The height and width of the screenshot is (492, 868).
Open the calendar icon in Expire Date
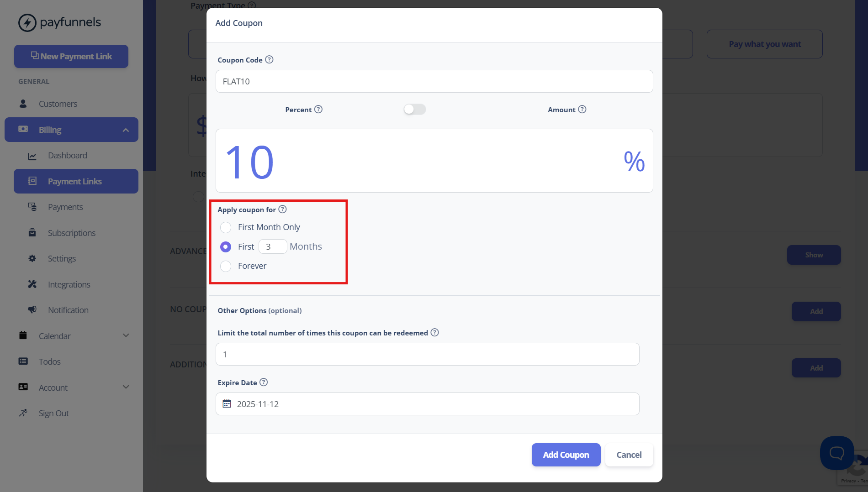click(227, 403)
